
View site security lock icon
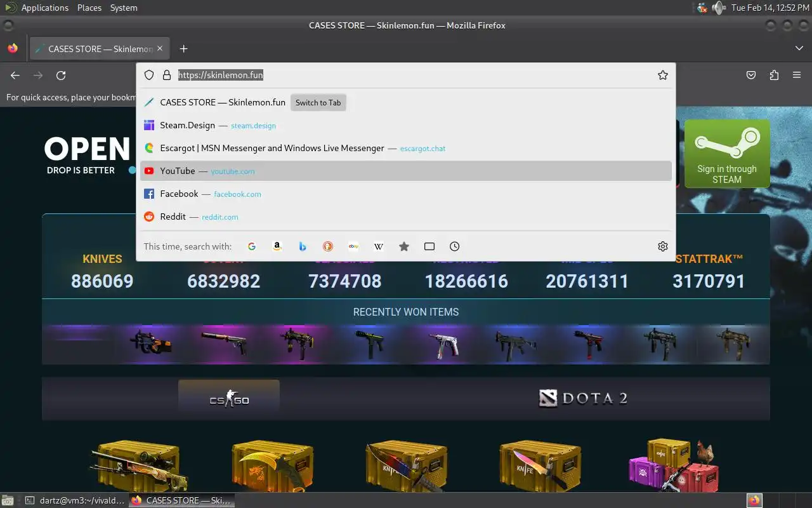pyautogui.click(x=167, y=75)
